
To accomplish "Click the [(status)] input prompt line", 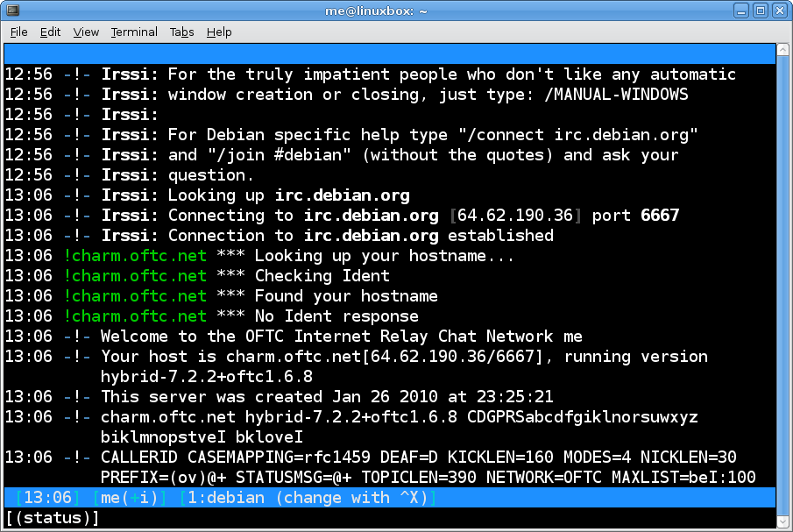I will coord(389,518).
